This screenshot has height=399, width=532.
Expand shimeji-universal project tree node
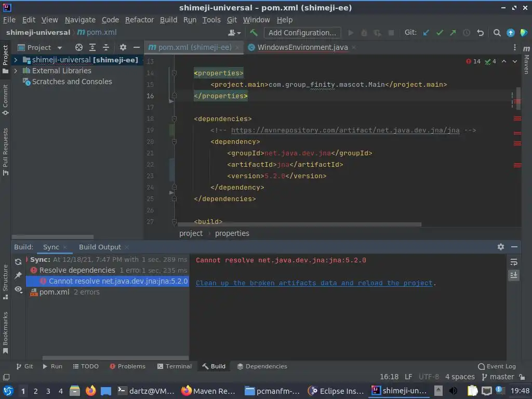[x=16, y=60]
